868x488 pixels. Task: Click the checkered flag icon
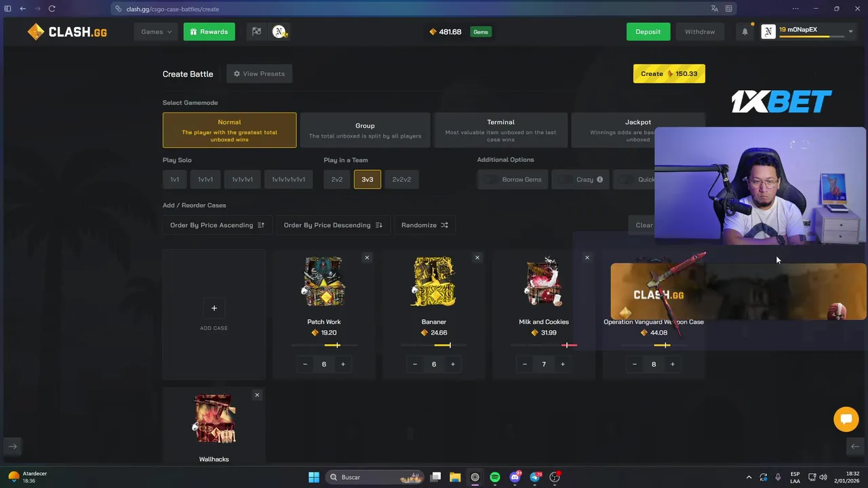pyautogui.click(x=256, y=32)
